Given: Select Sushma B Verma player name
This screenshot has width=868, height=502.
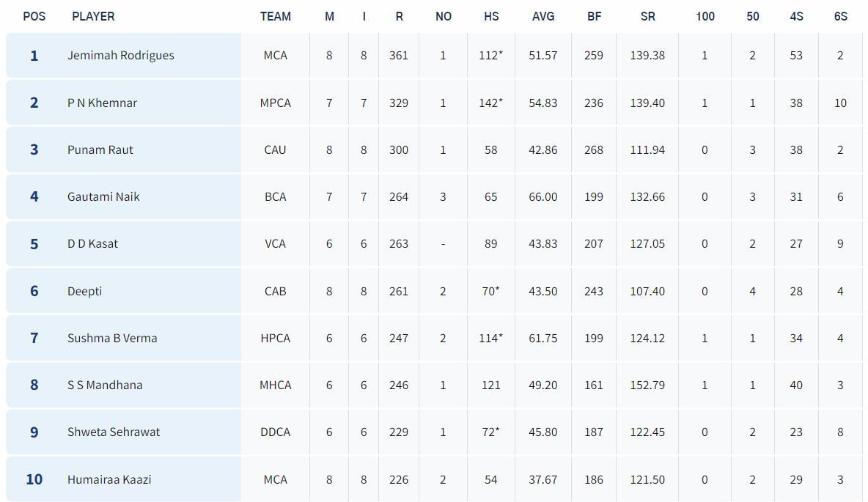Looking at the screenshot, I should click(x=112, y=338).
